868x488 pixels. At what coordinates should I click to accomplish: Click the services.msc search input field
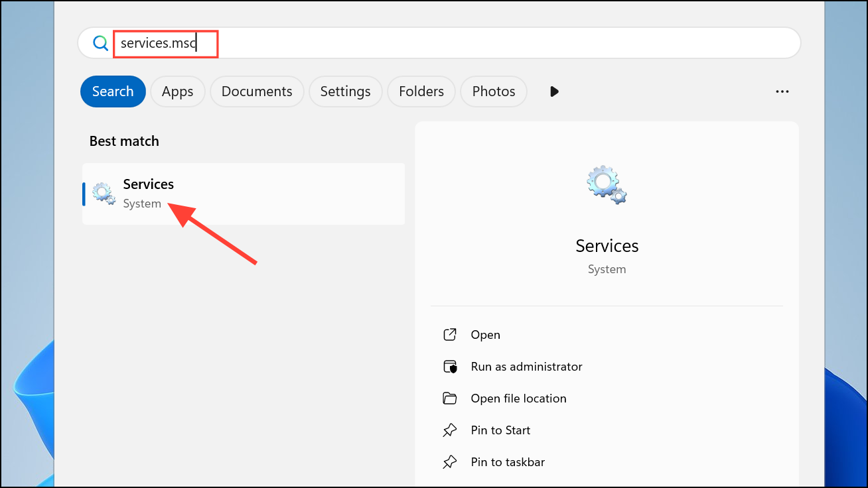[439, 44]
